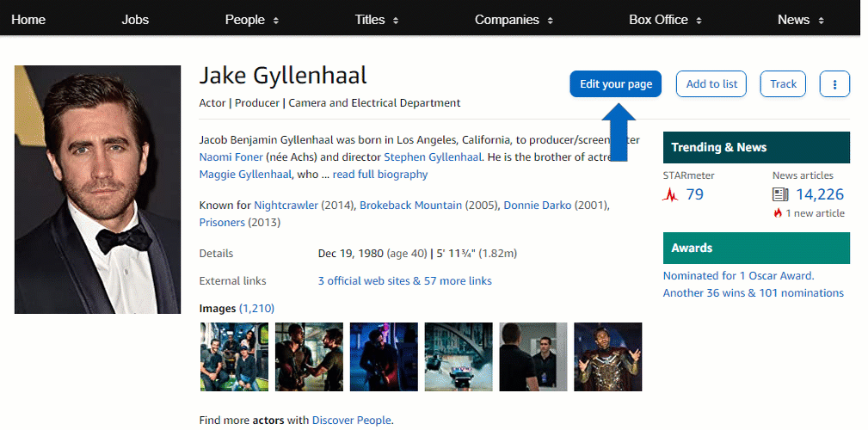The image size is (868, 430).
Task: Go to the Home tab
Action: click(x=28, y=20)
